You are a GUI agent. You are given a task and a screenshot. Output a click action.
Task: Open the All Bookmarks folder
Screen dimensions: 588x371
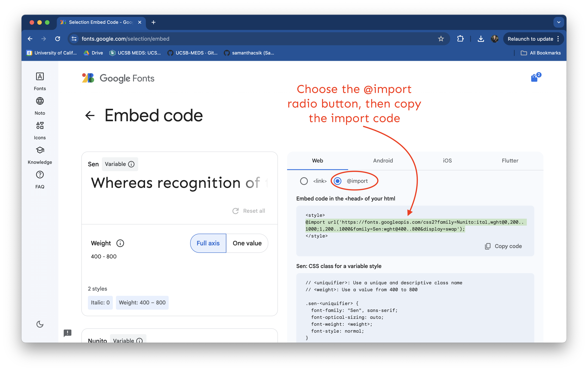point(541,53)
